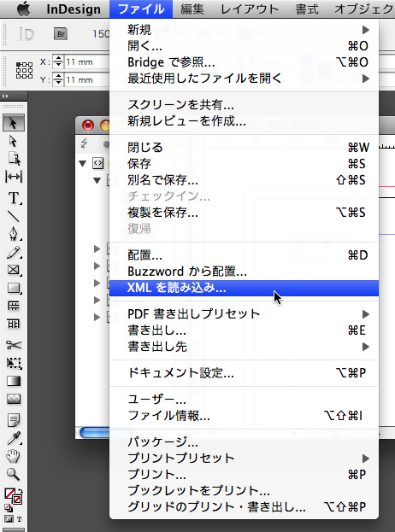The image size is (395, 532).
Task: Select the Page tool
Action: coord(14,159)
